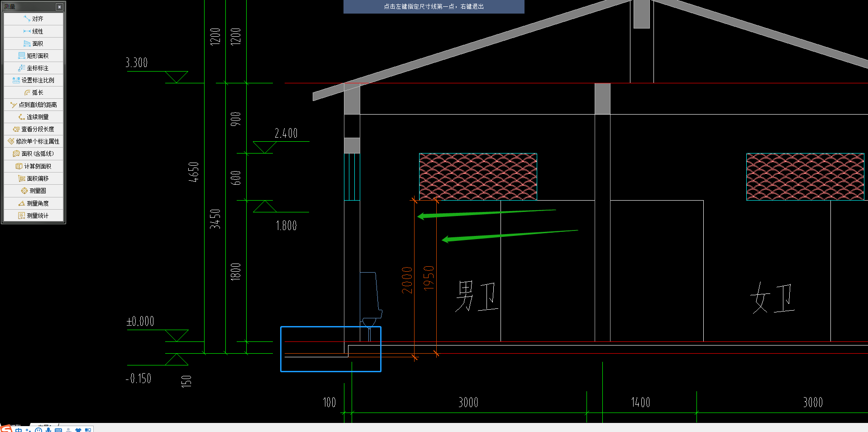868x432 pixels.
Task: Select the 对齐 aligned dimension tool
Action: pos(33,19)
